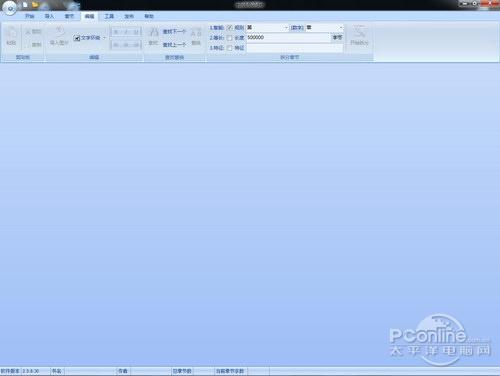Click the 查找下一个 button

[x=174, y=32]
